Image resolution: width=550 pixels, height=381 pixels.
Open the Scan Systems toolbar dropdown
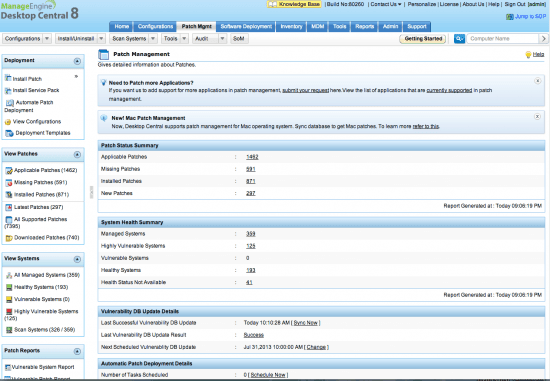tap(153, 39)
